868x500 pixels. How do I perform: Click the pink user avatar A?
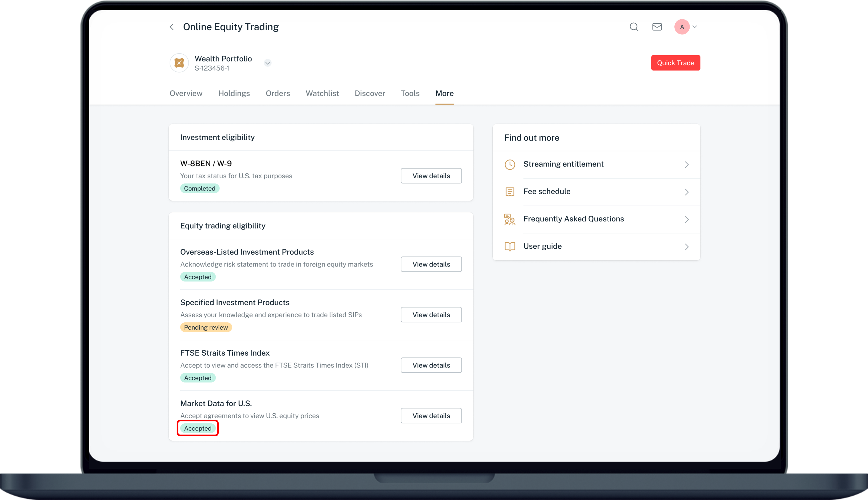click(x=682, y=27)
